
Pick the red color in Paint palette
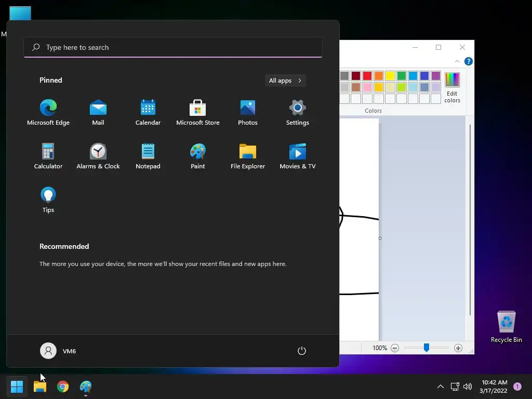click(367, 76)
